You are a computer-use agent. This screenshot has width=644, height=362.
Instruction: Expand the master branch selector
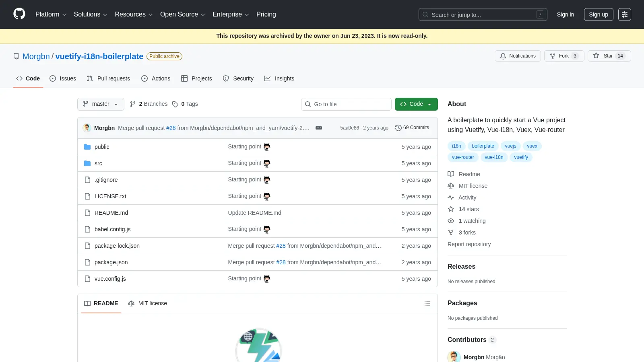101,104
